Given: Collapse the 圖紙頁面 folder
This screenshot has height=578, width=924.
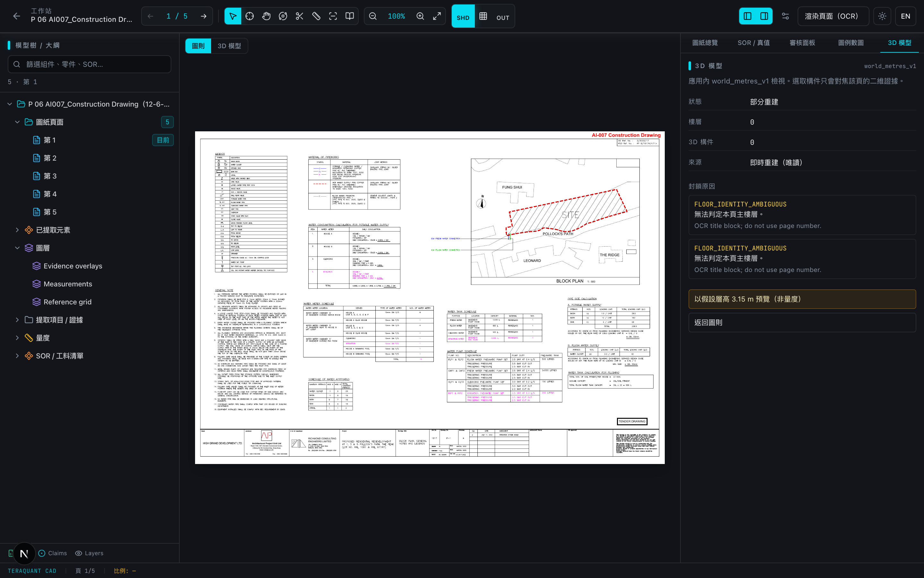Looking at the screenshot, I should 17,122.
